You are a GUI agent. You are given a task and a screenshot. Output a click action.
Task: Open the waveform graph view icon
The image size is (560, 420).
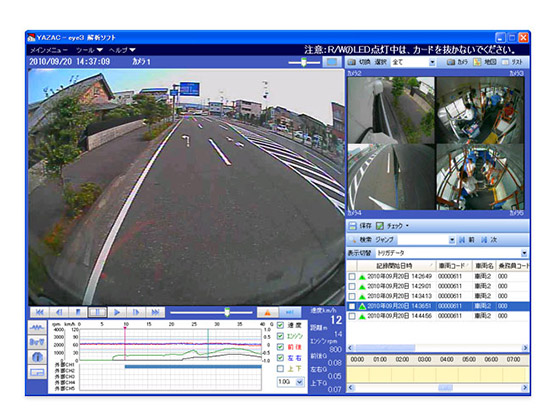pos(37,327)
